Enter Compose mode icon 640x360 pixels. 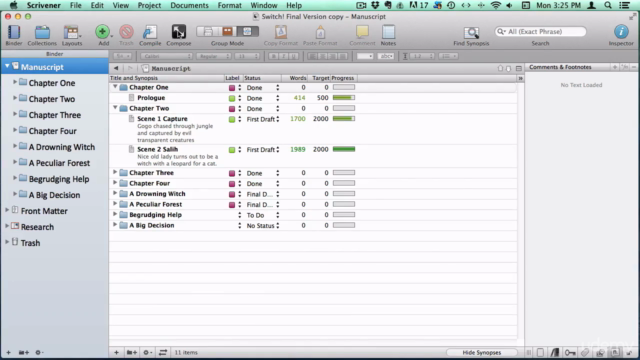click(x=178, y=32)
